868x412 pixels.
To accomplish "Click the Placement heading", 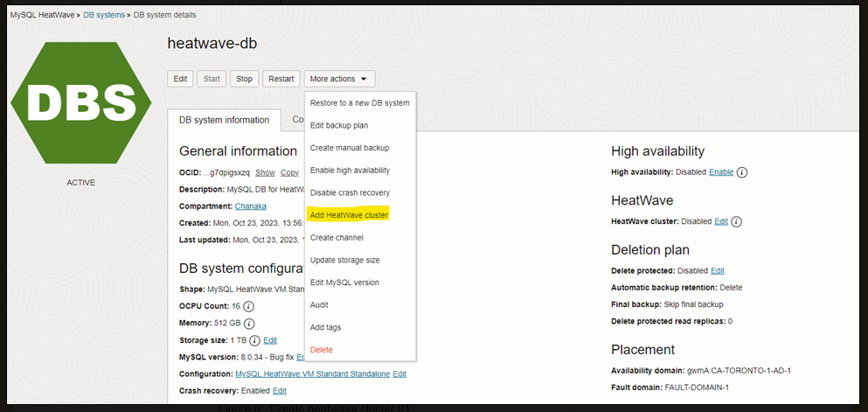I will pos(643,349).
